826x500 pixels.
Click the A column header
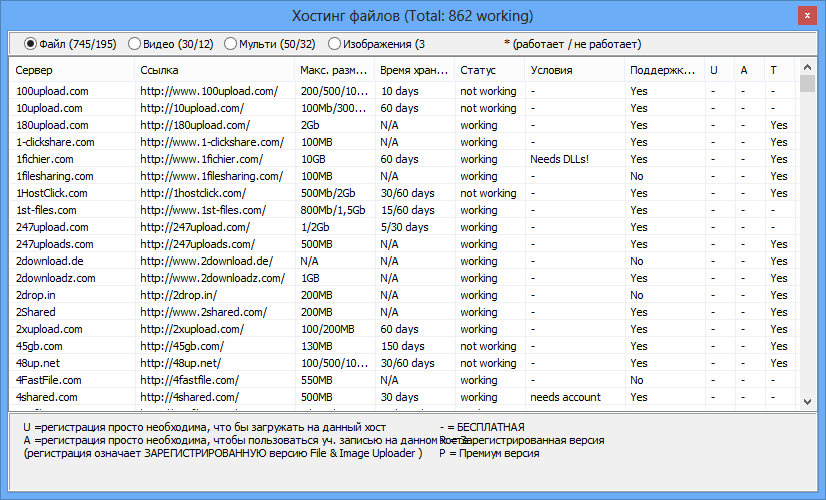(x=750, y=70)
